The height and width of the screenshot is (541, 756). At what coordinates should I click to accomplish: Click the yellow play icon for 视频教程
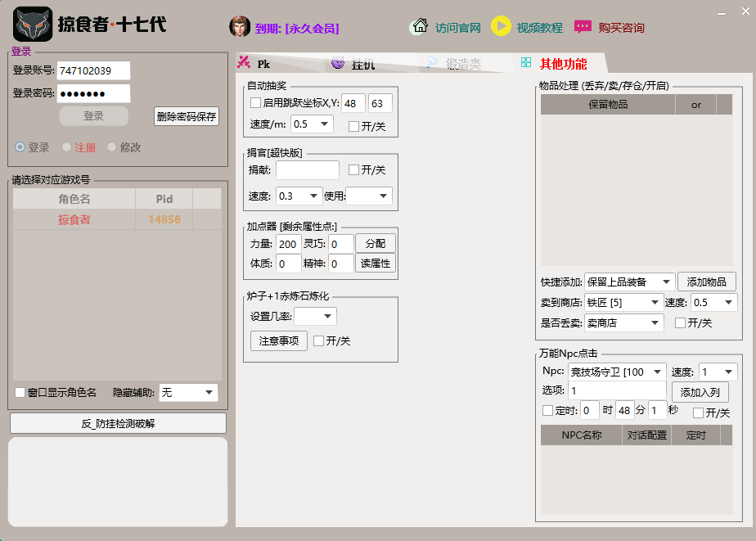pos(502,26)
